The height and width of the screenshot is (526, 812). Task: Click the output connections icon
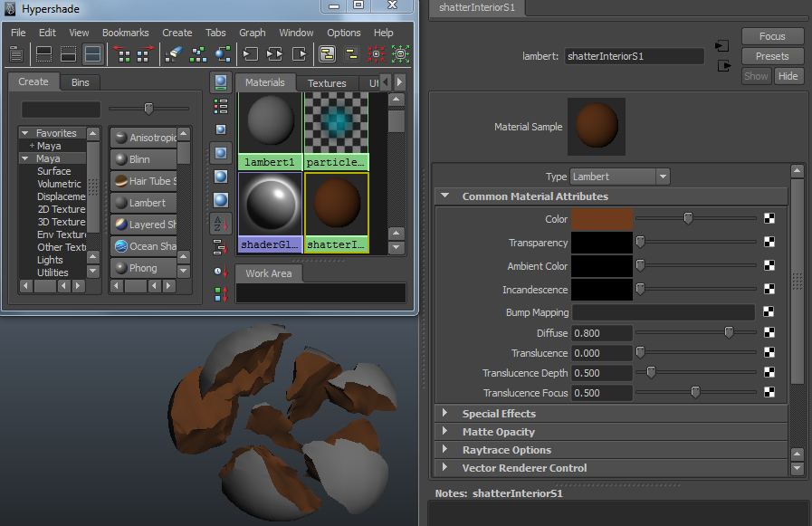(x=299, y=54)
